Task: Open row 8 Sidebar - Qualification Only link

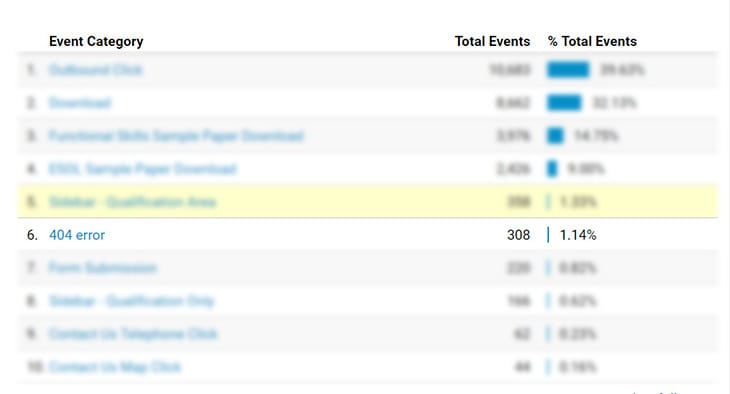Action: pyautogui.click(x=132, y=301)
